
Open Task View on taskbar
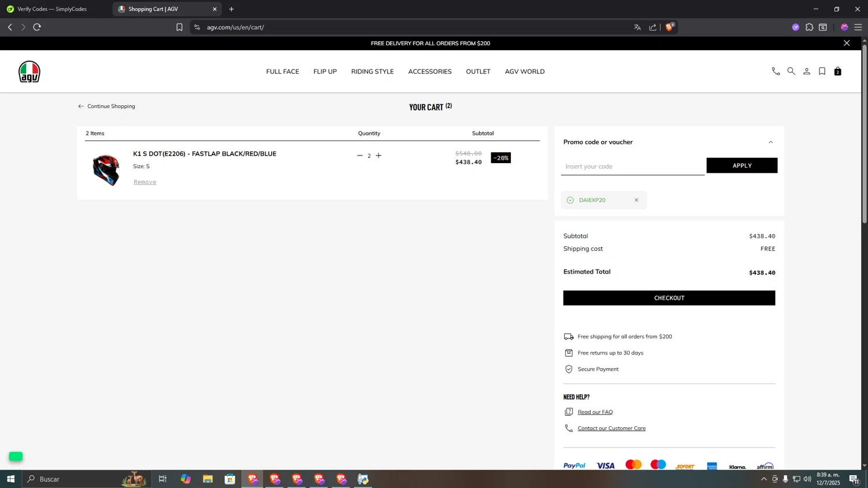pos(163,479)
